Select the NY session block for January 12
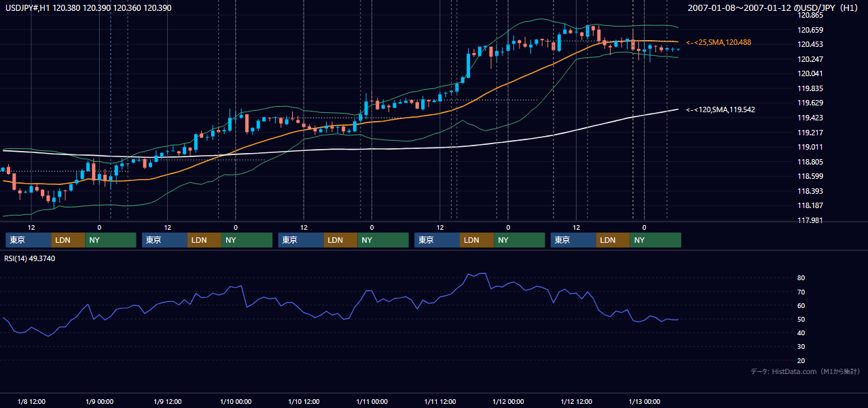868x408 pixels. tap(655, 240)
